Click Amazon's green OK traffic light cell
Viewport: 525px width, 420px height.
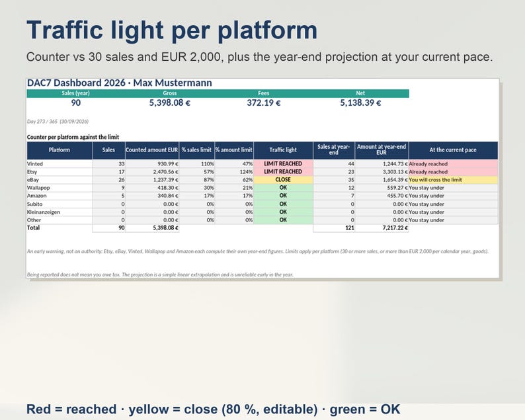[x=283, y=196]
